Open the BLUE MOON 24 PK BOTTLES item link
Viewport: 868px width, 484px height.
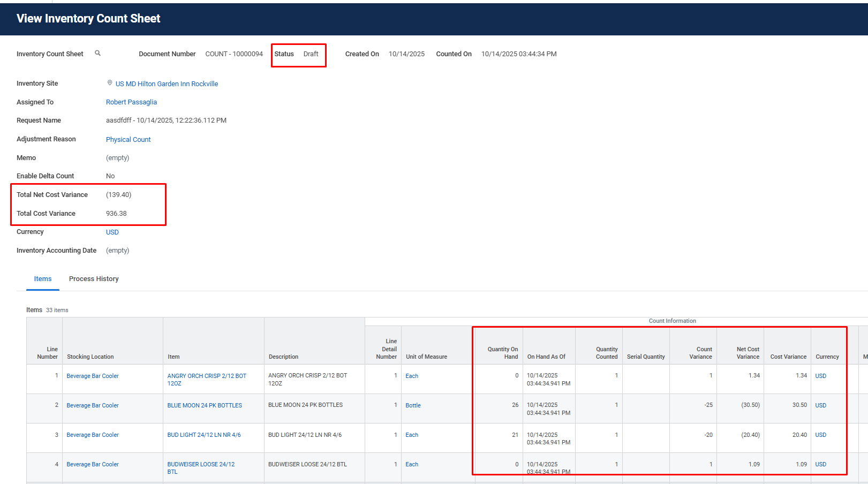point(205,405)
